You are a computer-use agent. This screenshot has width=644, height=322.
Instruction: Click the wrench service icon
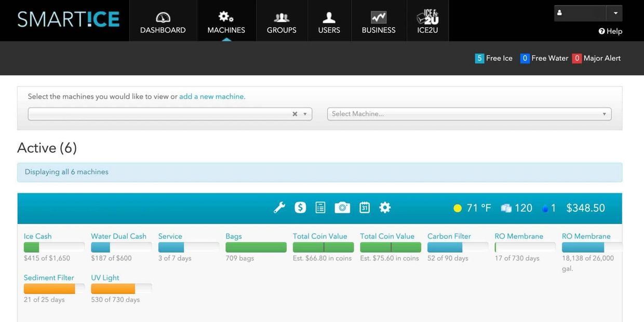(x=279, y=208)
